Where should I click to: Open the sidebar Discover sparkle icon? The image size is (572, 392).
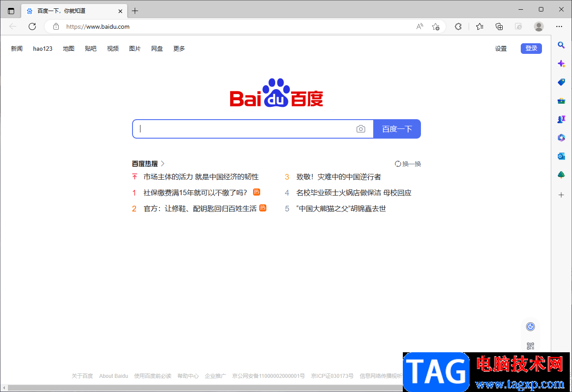pos(561,64)
